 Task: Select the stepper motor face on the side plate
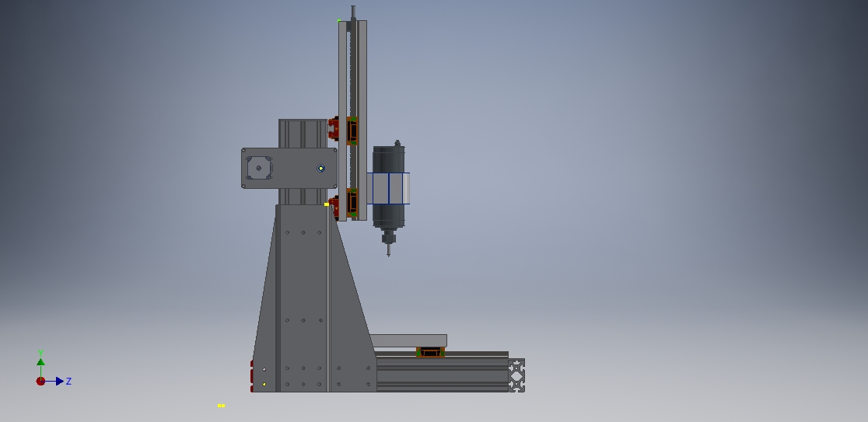pyautogui.click(x=258, y=168)
